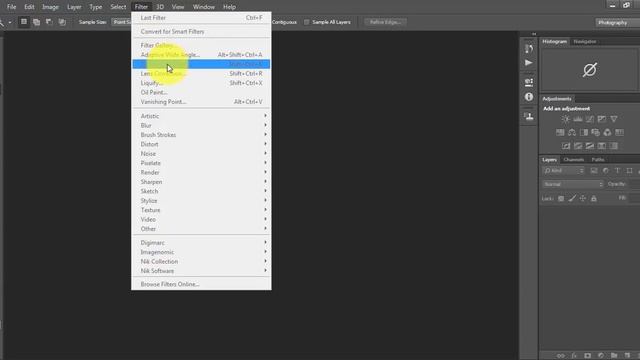Open the Layer menu
The image size is (640, 360).
(74, 7)
